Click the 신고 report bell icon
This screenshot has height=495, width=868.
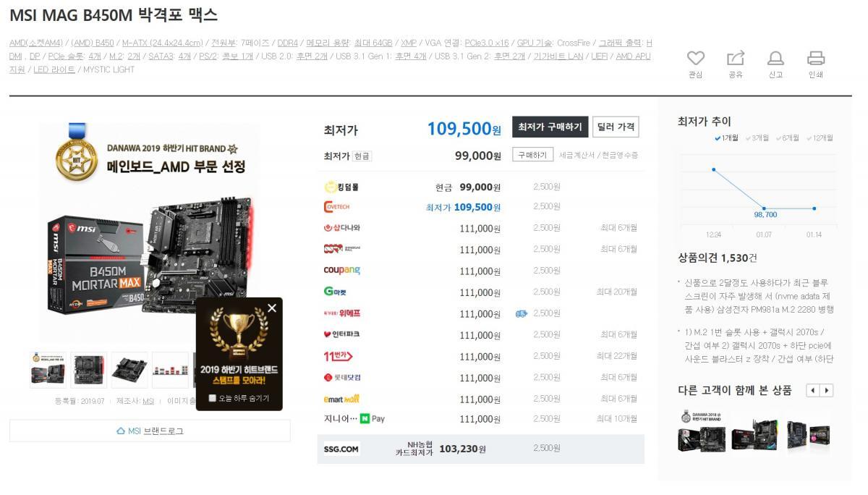coord(775,59)
